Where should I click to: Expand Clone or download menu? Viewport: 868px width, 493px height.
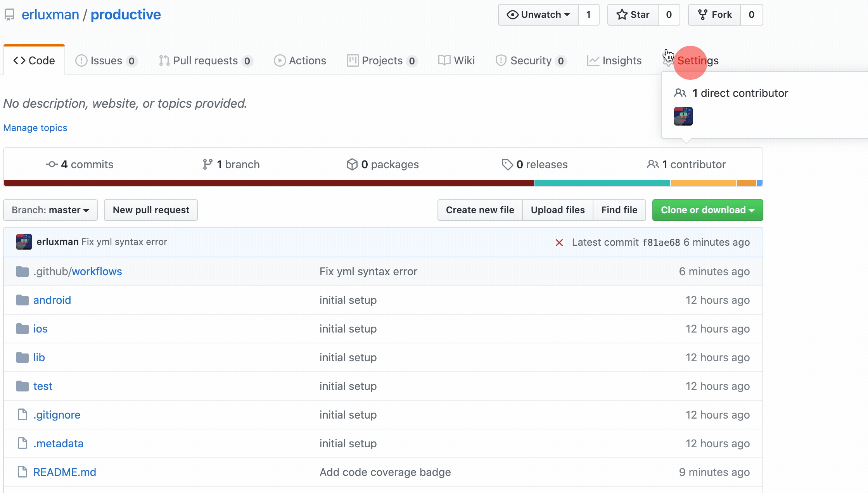click(x=707, y=210)
